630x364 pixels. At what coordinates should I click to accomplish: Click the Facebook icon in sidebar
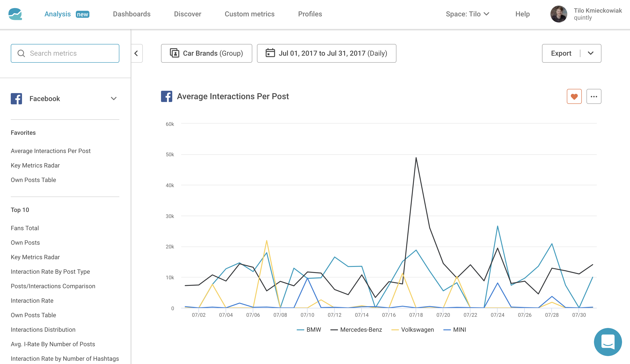point(17,99)
